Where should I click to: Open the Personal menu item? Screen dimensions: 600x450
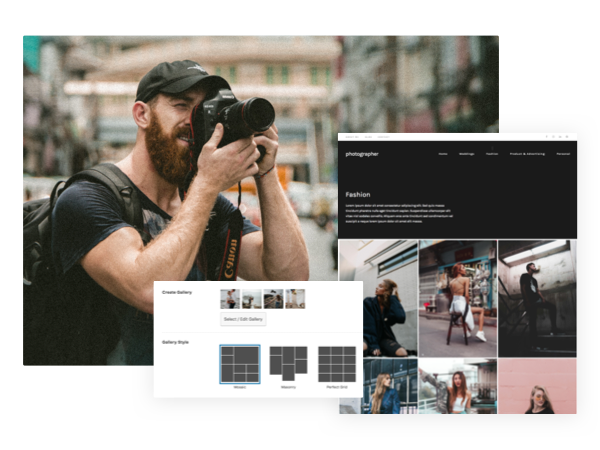(563, 154)
